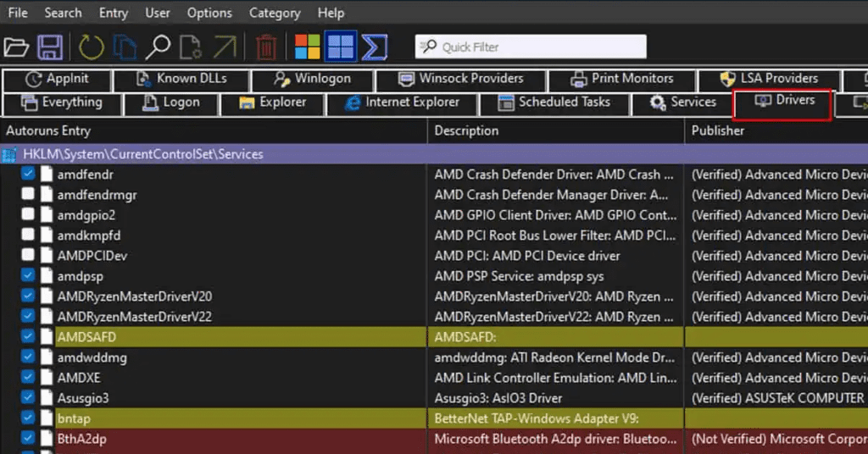Enable the amdgpio2 entry checkbox
Image resolution: width=868 pixels, height=454 pixels.
[28, 215]
